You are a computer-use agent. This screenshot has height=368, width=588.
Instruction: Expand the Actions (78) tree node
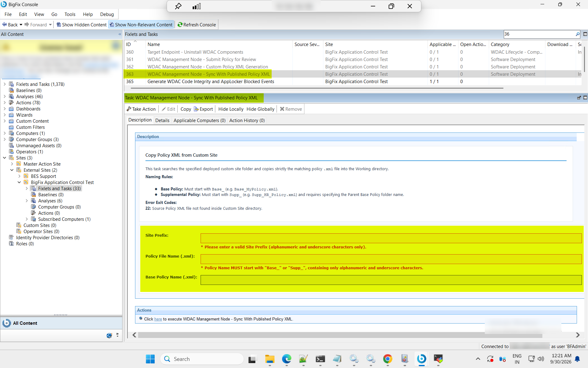(5, 102)
